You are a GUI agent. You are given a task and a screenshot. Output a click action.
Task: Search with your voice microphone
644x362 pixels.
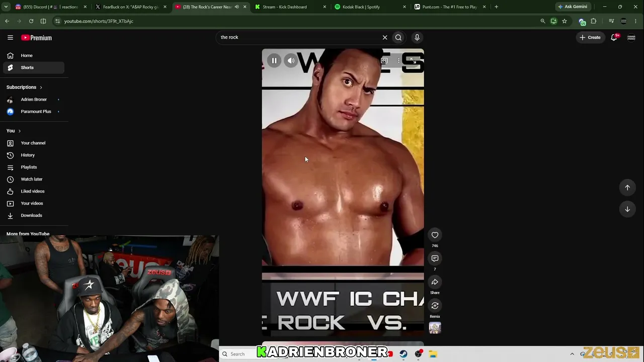(x=417, y=37)
